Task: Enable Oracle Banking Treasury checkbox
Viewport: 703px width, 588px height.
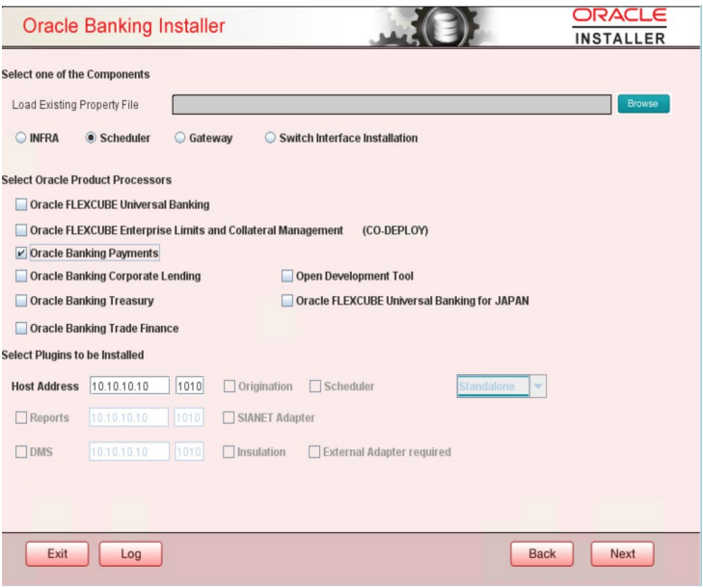Action: click(21, 301)
